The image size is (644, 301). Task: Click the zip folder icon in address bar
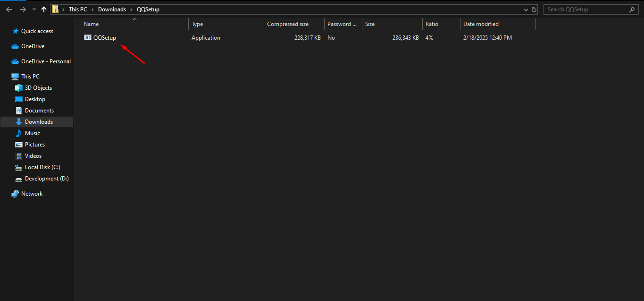tap(56, 9)
